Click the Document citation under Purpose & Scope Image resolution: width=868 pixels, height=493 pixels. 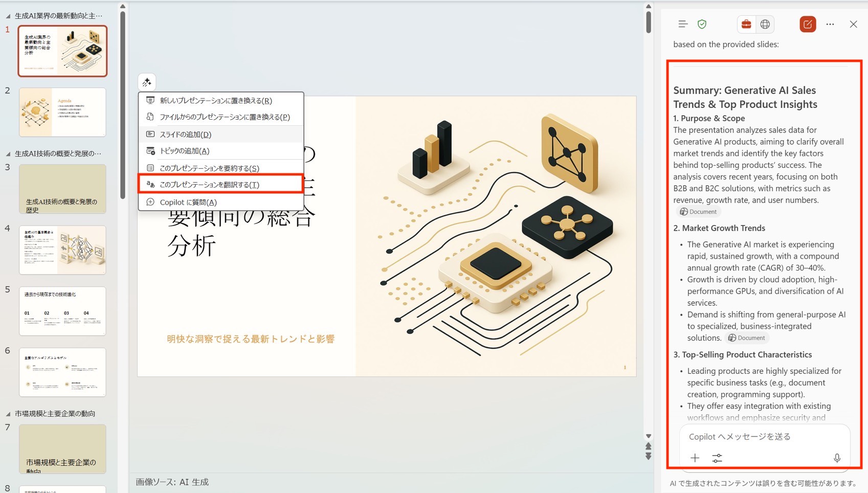point(698,212)
